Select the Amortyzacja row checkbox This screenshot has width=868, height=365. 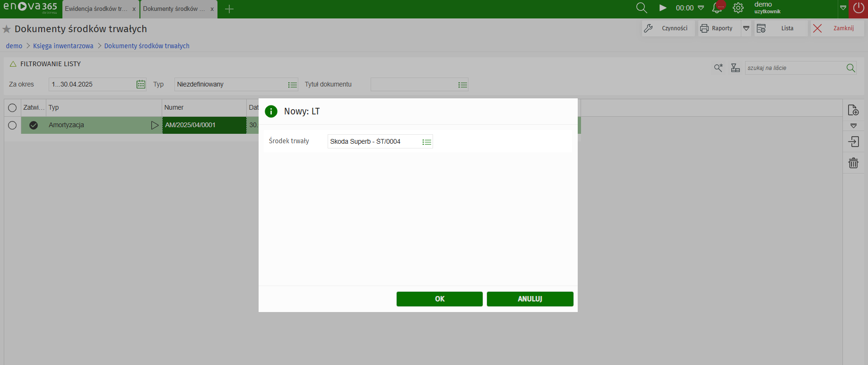coord(12,125)
